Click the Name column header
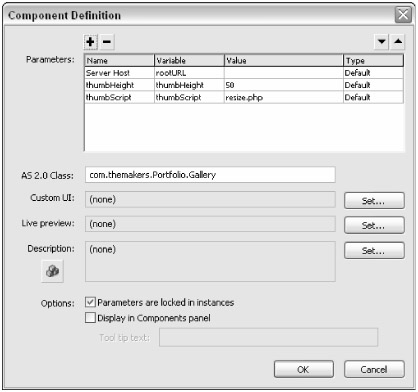Image resolution: width=418 pixels, height=392 pixels. [x=119, y=61]
